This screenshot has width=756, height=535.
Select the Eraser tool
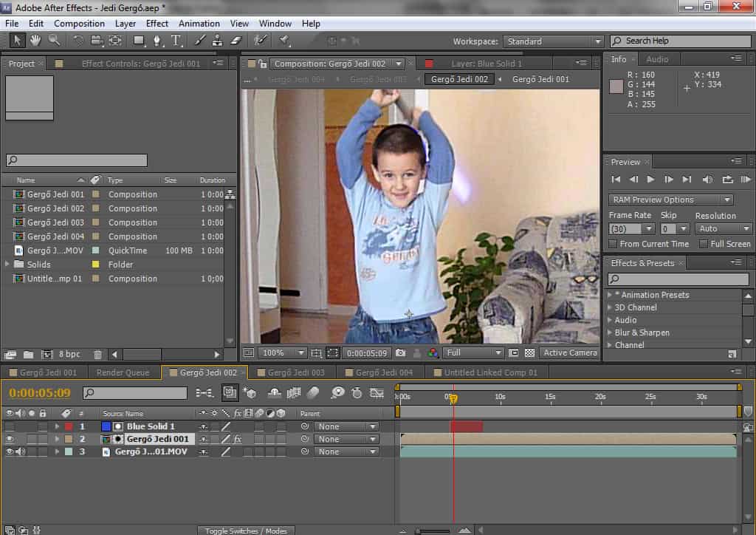point(236,40)
